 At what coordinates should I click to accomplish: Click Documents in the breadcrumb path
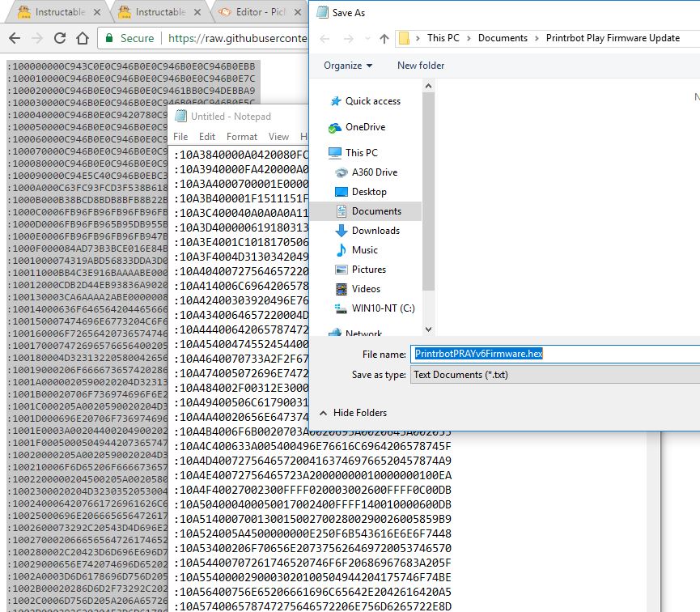coord(503,38)
